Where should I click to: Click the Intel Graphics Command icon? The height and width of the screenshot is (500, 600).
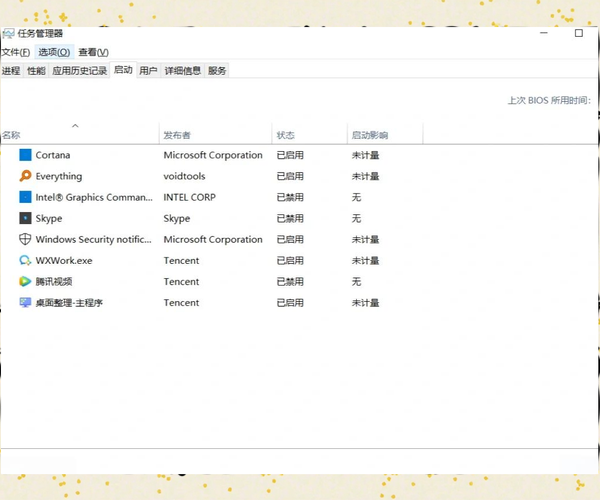pyautogui.click(x=26, y=197)
